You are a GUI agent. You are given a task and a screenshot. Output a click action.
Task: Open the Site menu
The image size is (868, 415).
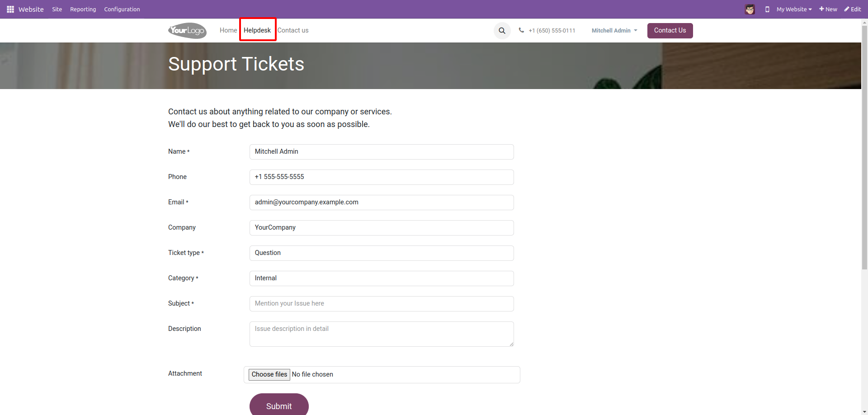[57, 9]
